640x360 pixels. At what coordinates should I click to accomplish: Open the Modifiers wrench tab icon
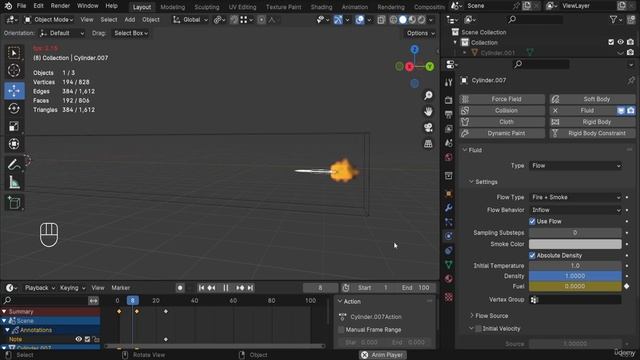[x=449, y=208]
